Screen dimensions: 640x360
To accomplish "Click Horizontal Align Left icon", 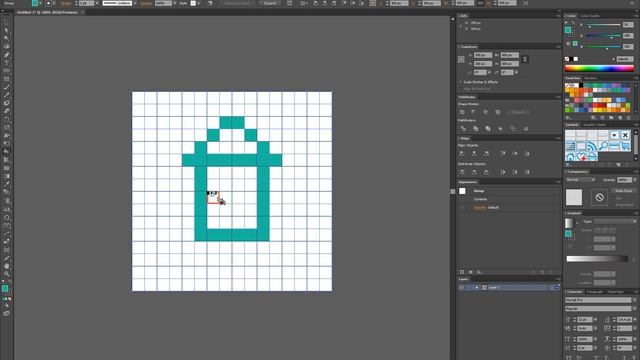I will coord(462,153).
